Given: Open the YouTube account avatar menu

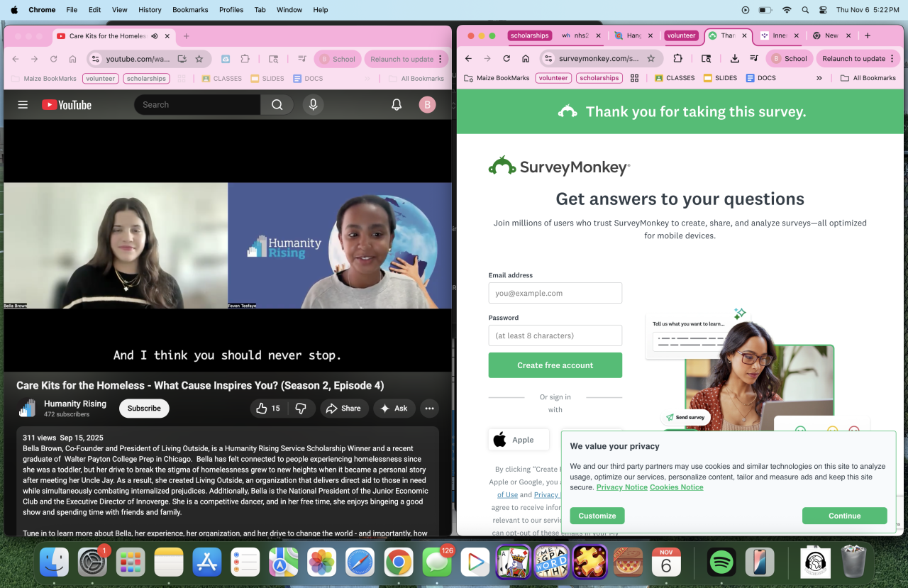Looking at the screenshot, I should point(427,105).
